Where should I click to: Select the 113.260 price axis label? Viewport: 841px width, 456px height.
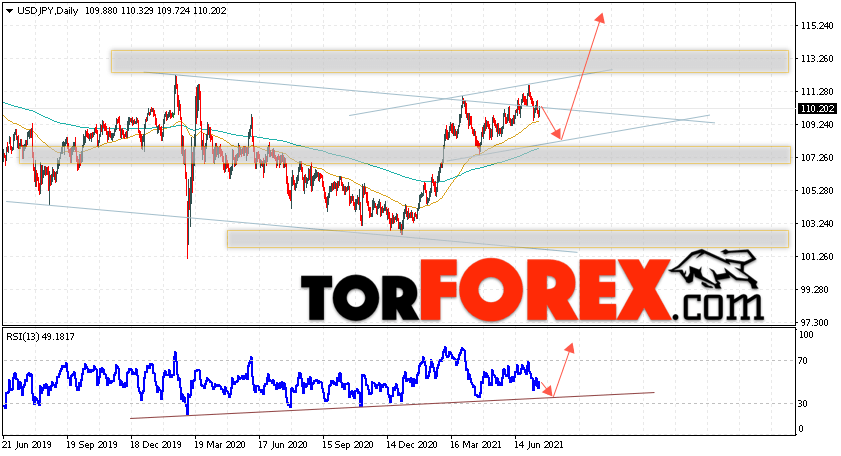point(817,58)
